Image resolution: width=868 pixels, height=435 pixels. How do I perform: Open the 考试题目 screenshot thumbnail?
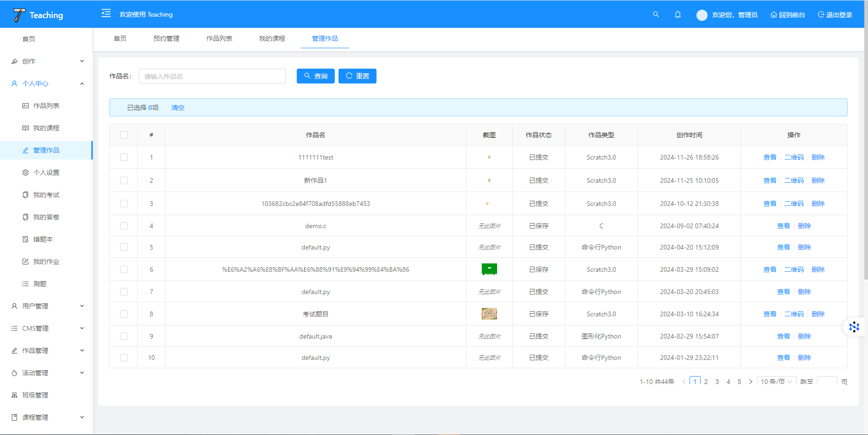(489, 314)
